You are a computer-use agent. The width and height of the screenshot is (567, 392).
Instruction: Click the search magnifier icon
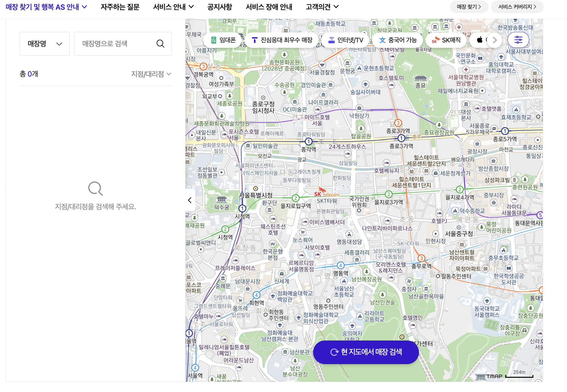[161, 44]
